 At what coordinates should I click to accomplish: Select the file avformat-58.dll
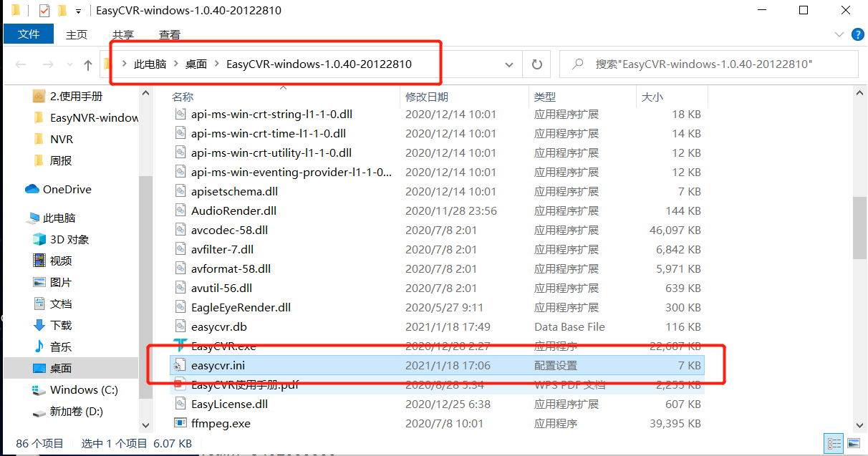click(x=231, y=268)
